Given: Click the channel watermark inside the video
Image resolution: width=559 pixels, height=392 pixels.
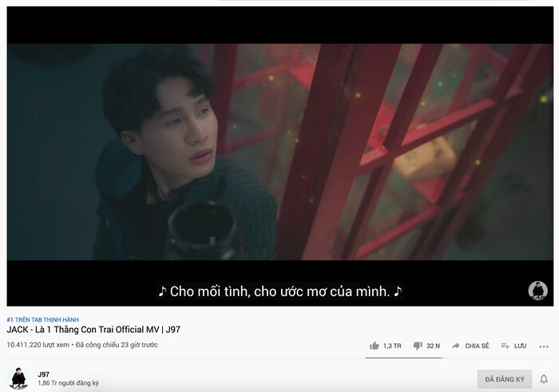Looking at the screenshot, I should [x=537, y=291].
